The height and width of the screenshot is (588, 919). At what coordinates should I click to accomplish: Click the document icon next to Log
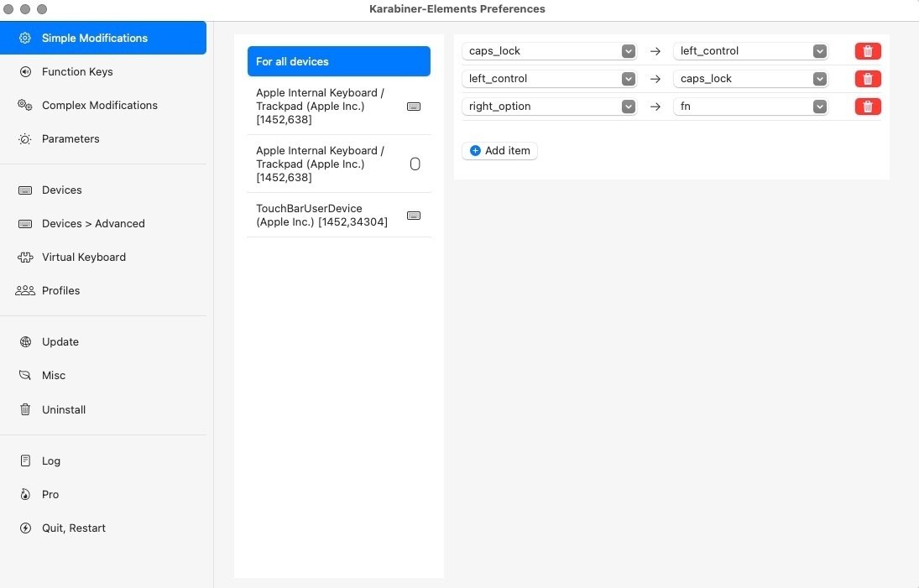(25, 461)
